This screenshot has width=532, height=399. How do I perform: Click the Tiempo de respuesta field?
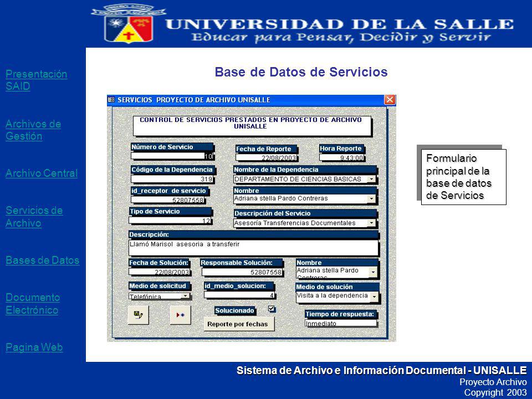coord(341,323)
